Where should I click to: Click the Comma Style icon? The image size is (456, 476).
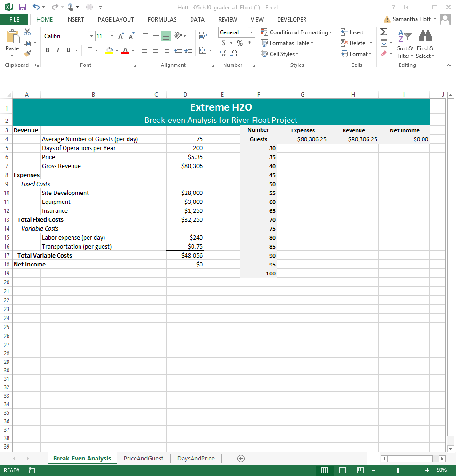249,42
